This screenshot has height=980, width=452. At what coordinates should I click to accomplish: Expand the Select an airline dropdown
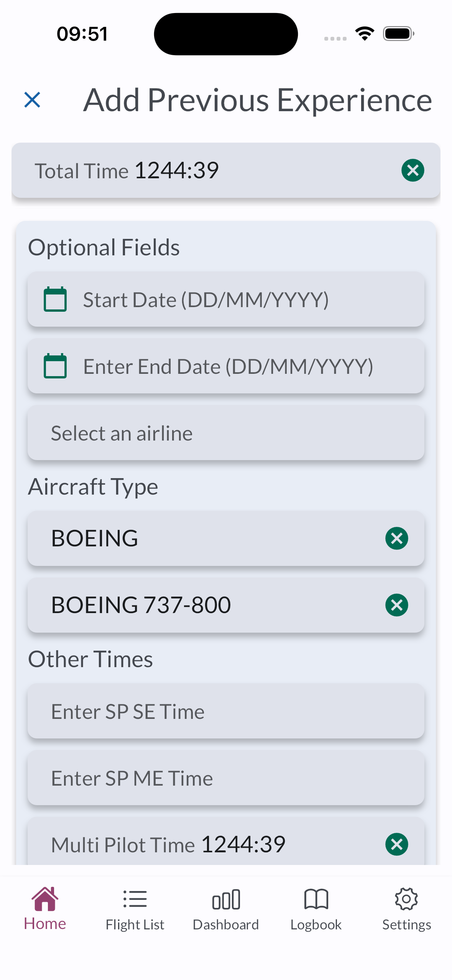(x=226, y=433)
